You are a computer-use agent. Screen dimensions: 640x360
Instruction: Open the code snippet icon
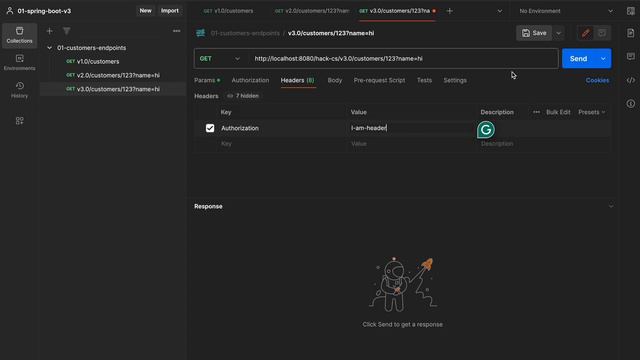coord(631,80)
